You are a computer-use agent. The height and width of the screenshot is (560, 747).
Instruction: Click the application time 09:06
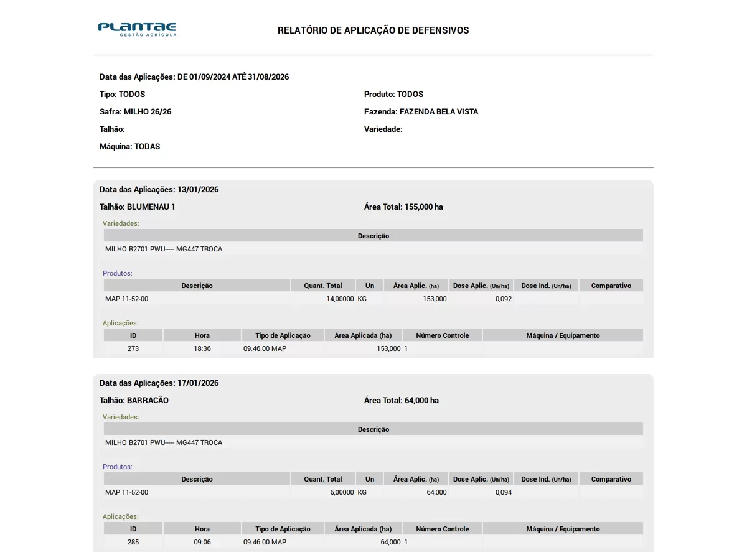coord(202,542)
